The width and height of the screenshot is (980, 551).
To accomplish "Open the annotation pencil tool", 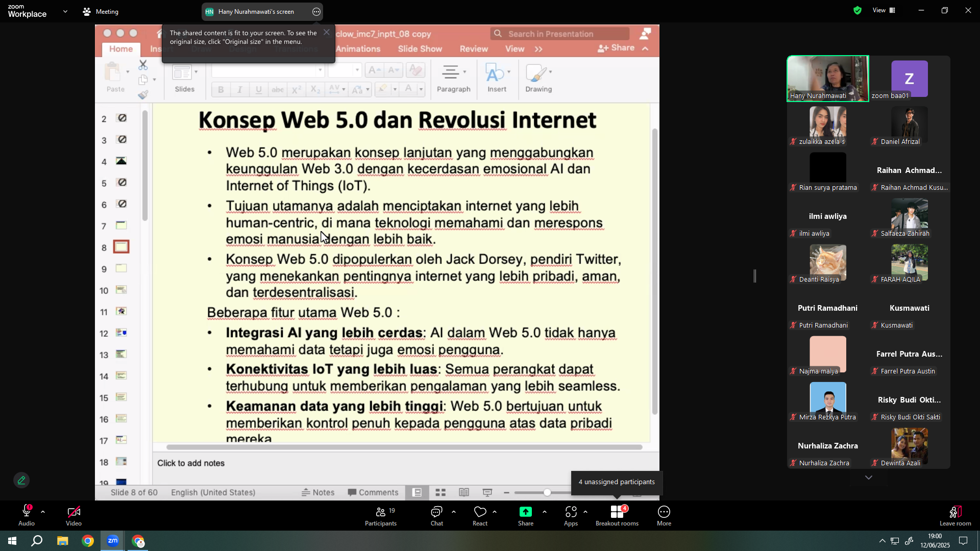I will (21, 480).
